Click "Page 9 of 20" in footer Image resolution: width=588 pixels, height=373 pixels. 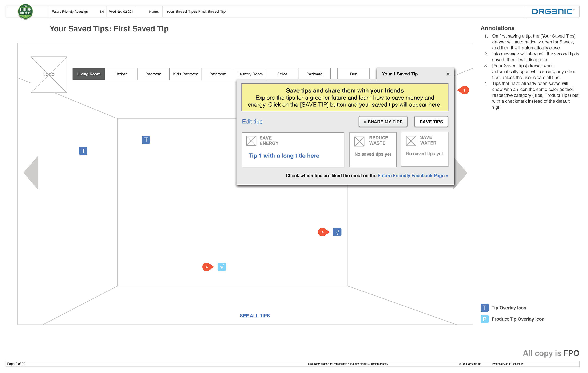(16, 364)
